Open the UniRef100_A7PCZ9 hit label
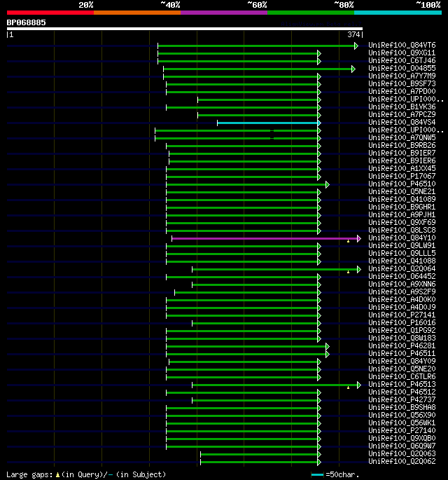Screen dimensions: 448x480 click(x=402, y=114)
